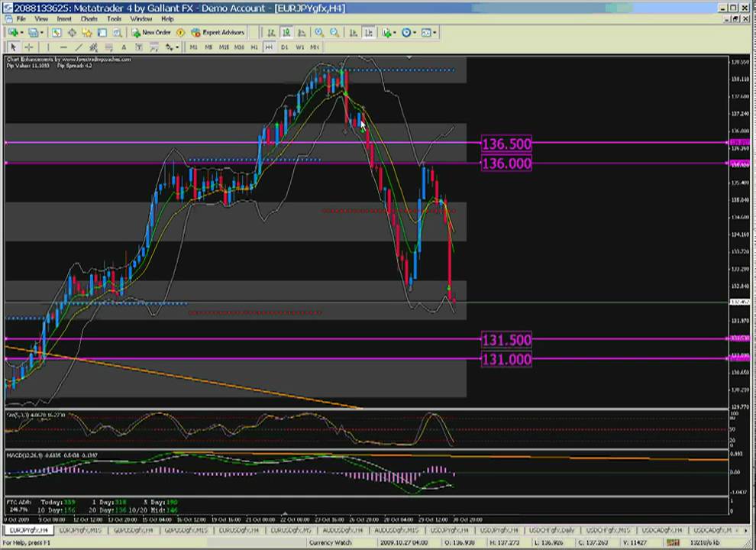
Task: Select the Equidistant Channel tool
Action: point(93,47)
